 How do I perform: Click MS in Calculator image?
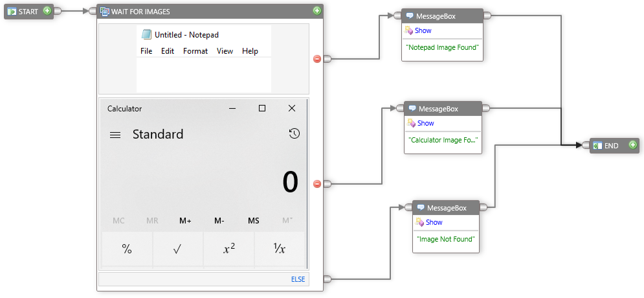click(254, 221)
